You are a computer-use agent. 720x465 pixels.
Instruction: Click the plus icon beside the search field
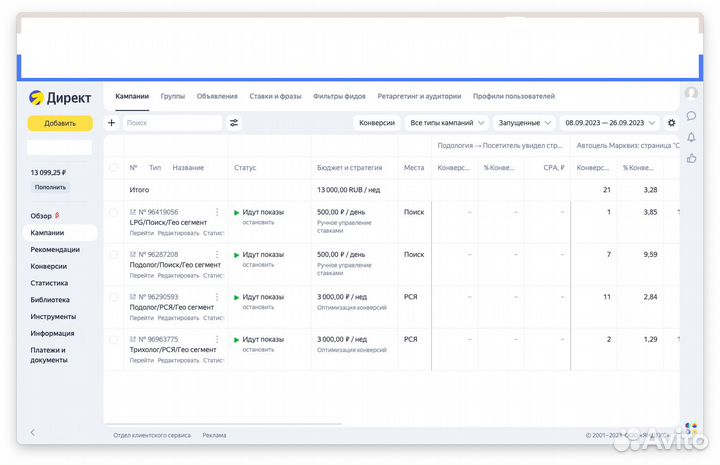[x=111, y=123]
